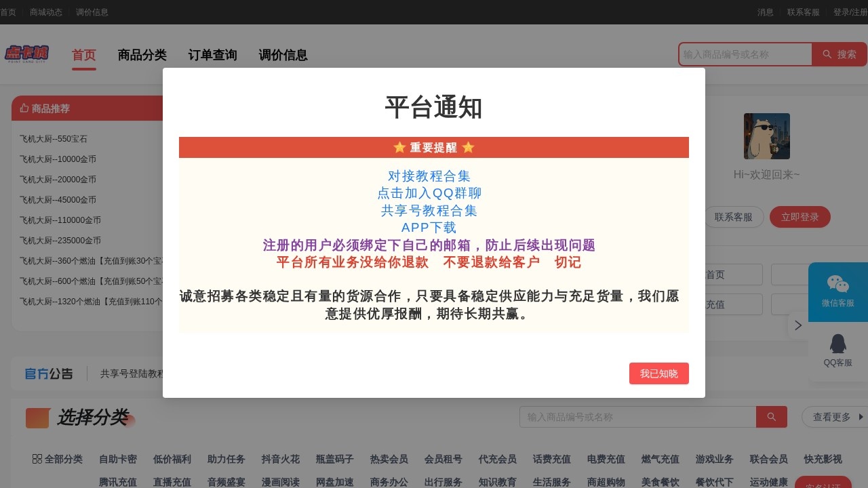This screenshot has height=488, width=868.
Task: Click the 联系客服 pill button under avatar
Action: (x=734, y=217)
